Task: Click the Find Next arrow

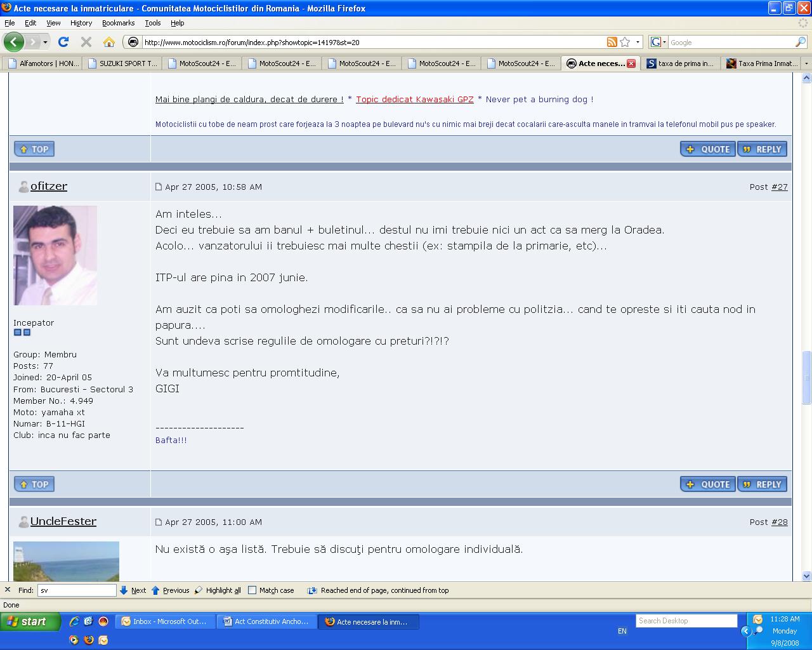Action: point(133,590)
